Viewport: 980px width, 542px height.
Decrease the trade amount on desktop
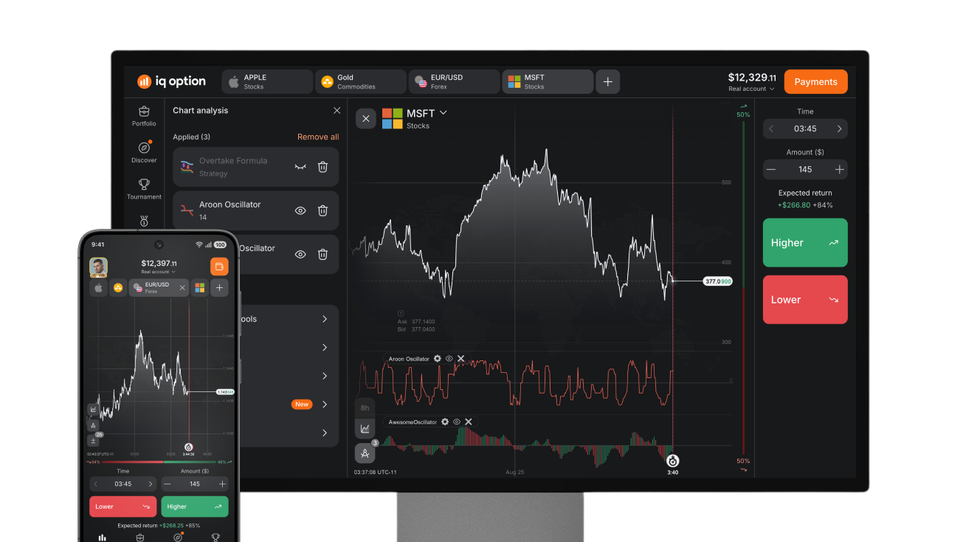[771, 169]
